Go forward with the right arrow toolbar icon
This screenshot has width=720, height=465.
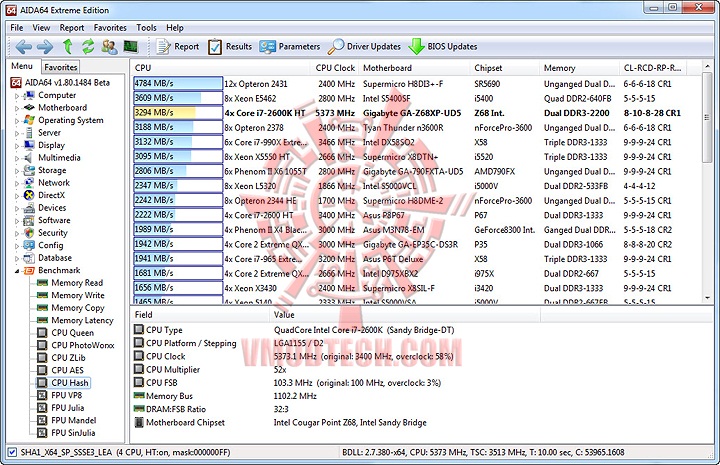tap(45, 46)
